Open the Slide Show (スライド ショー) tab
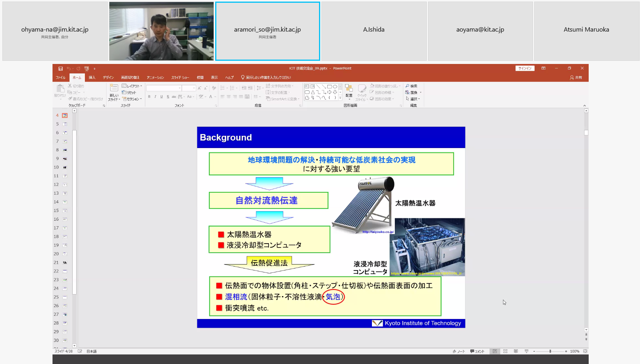This screenshot has height=364, width=640. pyautogui.click(x=180, y=77)
